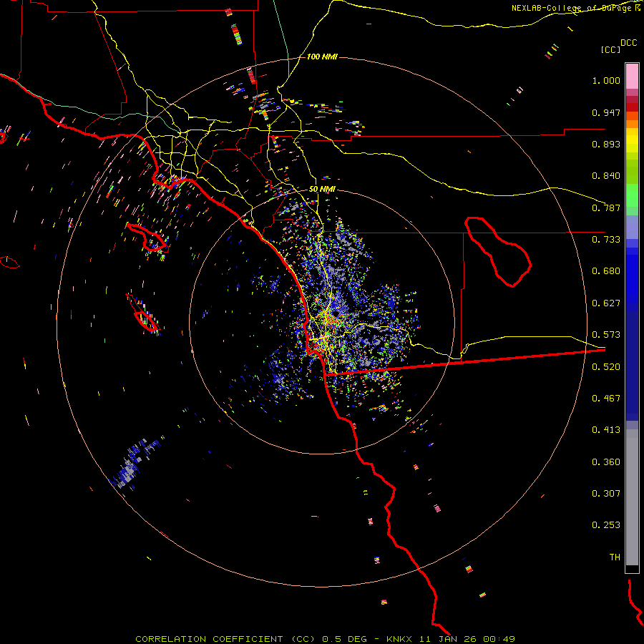
Task: Click the 100 NMI range ring label
Action: 322,57
